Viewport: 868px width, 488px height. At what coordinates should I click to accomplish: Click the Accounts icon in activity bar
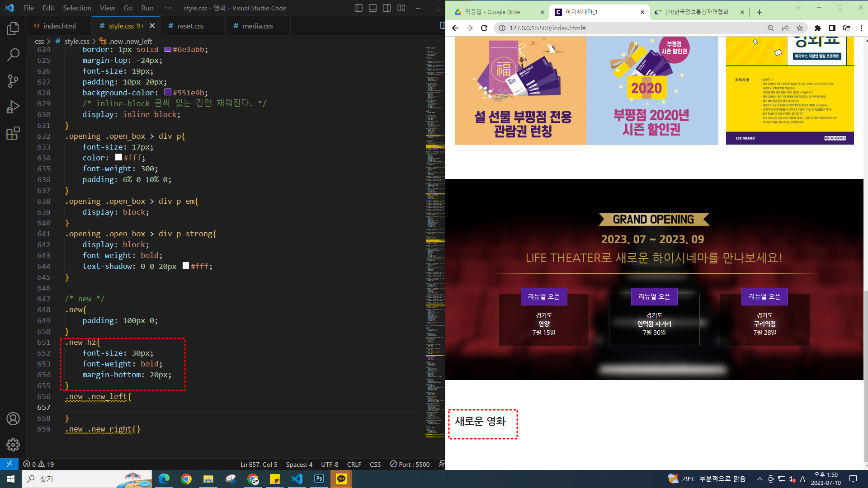click(x=13, y=419)
